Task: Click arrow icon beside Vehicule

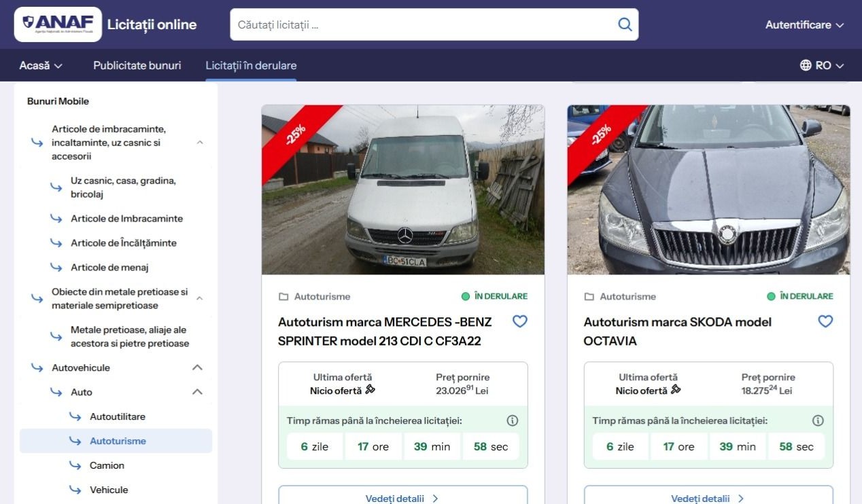Action: pyautogui.click(x=75, y=490)
